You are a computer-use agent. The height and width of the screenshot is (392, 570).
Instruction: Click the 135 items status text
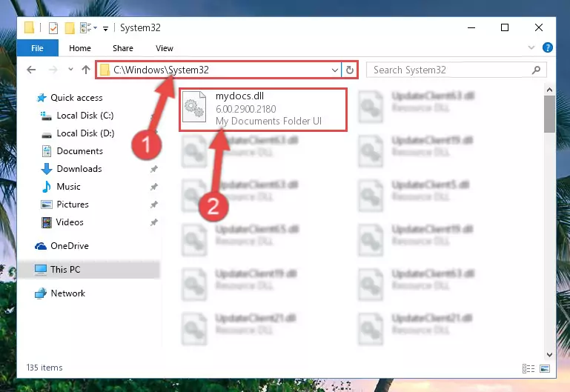pyautogui.click(x=44, y=368)
